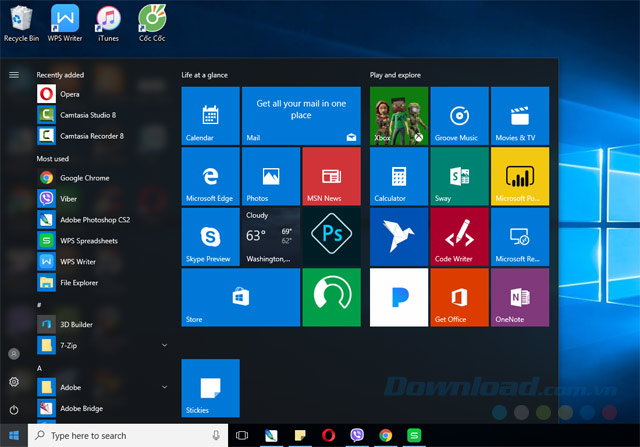Switch to Google Chrome on the taskbar
The image size is (640, 447).
pos(385,436)
